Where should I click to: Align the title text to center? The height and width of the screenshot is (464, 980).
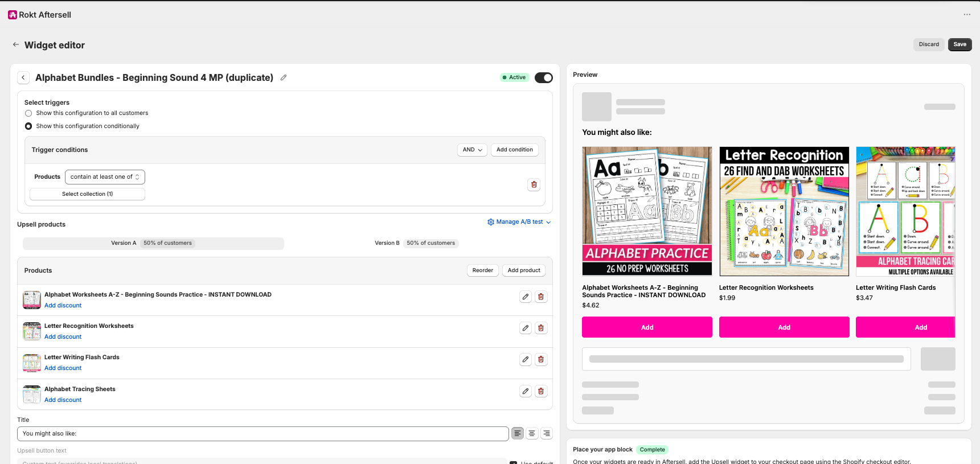click(532, 434)
